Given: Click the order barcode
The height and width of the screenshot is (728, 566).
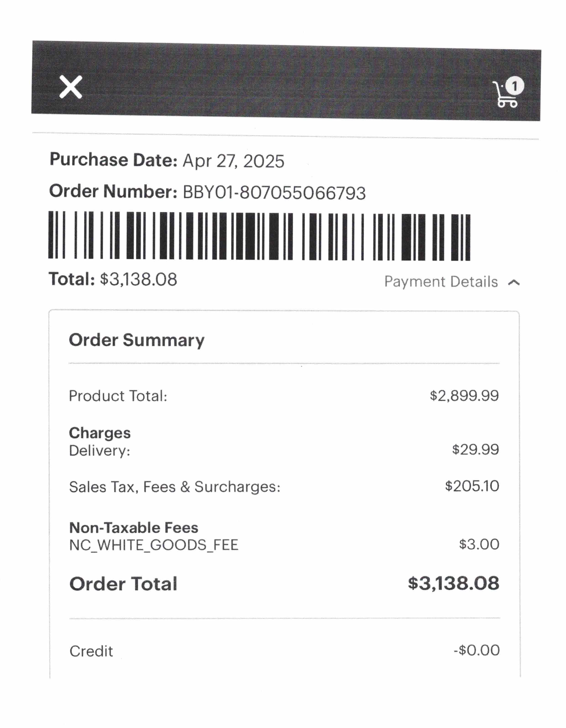Looking at the screenshot, I should pyautogui.click(x=259, y=236).
